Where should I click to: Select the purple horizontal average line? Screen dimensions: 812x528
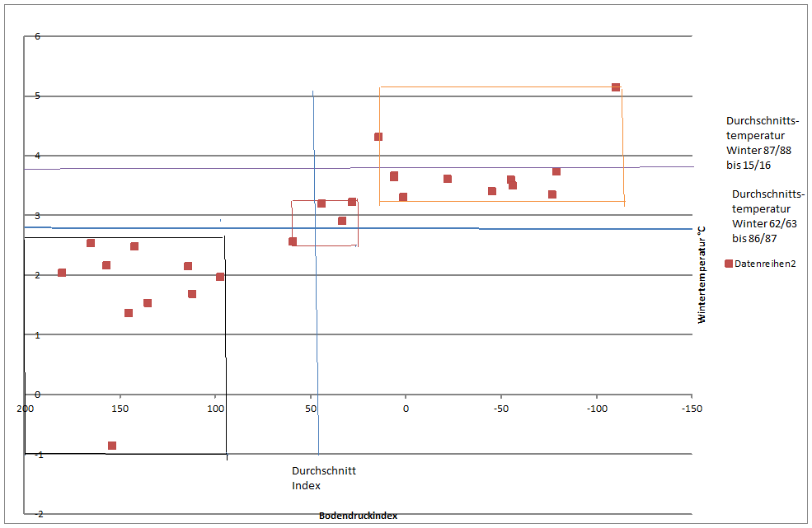pos(495,167)
